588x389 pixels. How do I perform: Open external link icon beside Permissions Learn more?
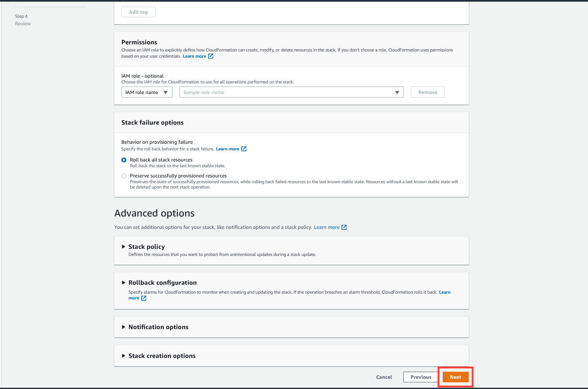[x=211, y=56]
